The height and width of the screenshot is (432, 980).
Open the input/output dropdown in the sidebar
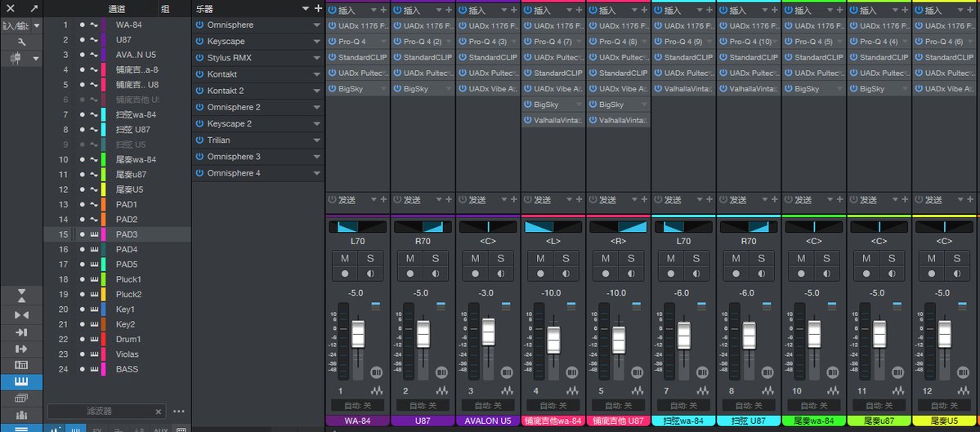pyautogui.click(x=36, y=25)
